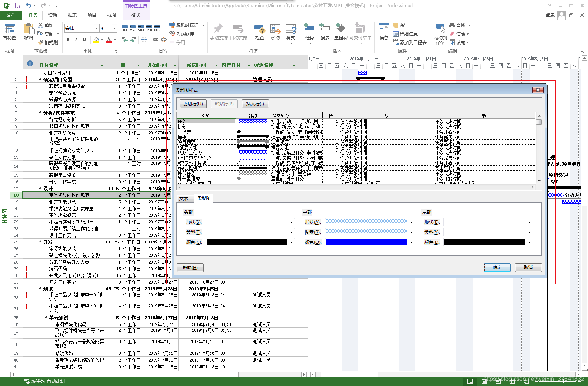
Task: Select the 条形图 tab in dialog
Action: (x=204, y=198)
